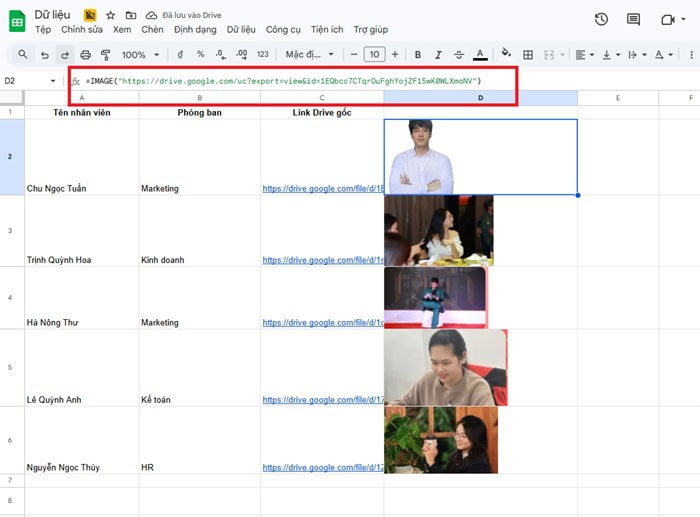
Task: Toggle italic formatting
Action: click(438, 54)
